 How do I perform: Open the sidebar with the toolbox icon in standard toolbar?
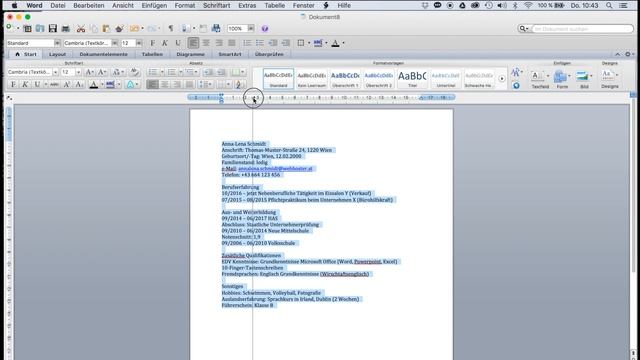point(203,29)
